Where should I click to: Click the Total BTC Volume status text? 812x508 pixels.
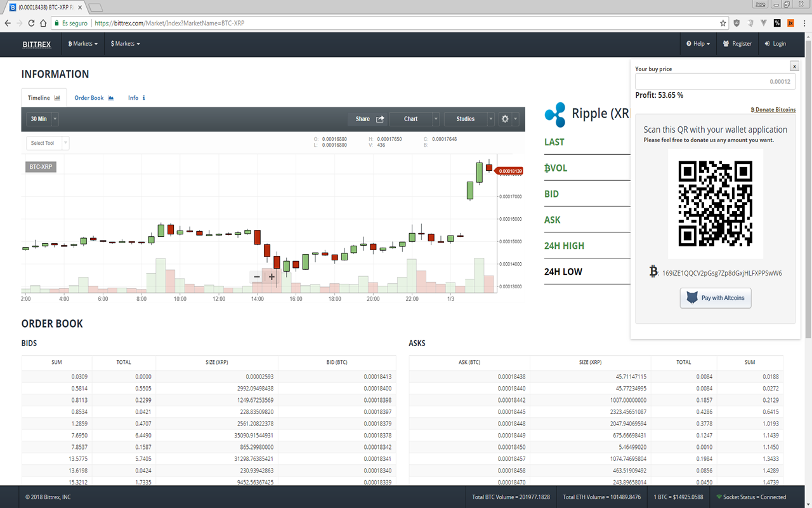[511, 497]
